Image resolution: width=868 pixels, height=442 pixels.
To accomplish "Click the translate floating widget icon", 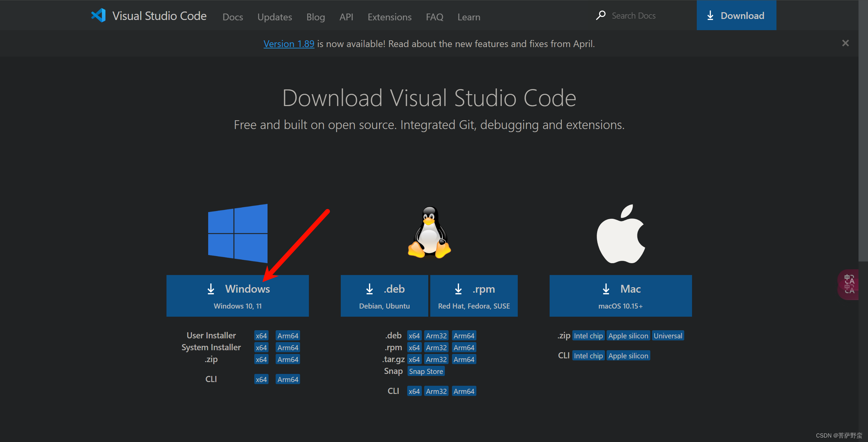I will (849, 284).
